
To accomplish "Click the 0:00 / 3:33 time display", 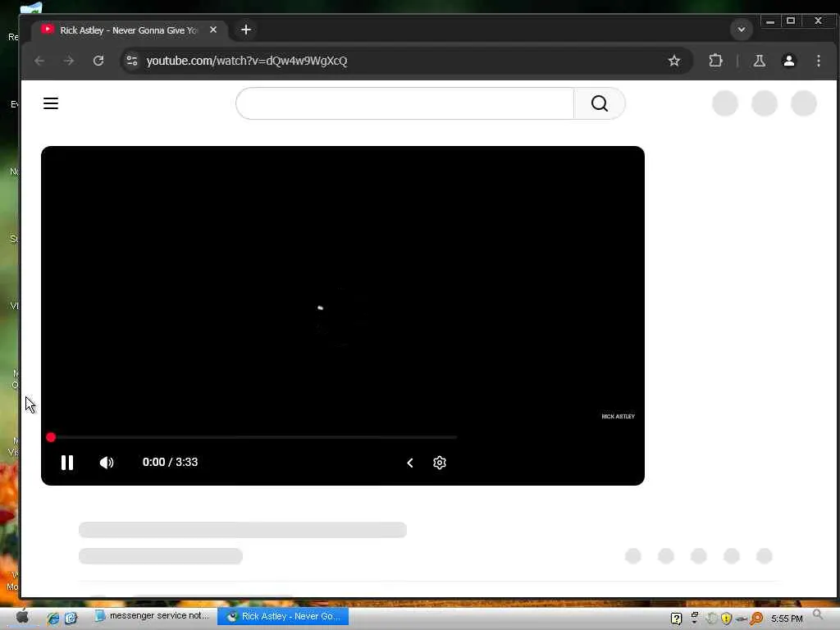I will point(170,463).
